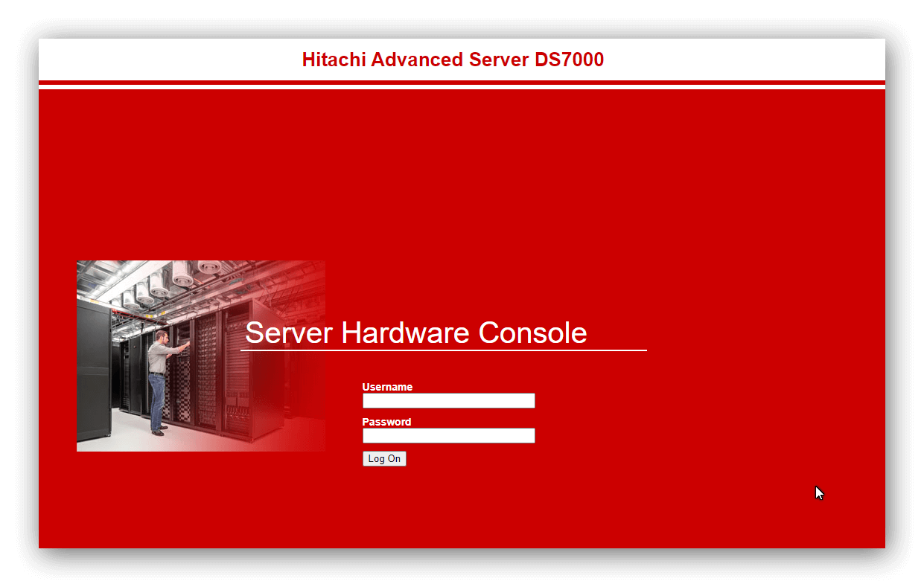Click the Password label text
Image resolution: width=924 pixels, height=587 pixels.
386,422
